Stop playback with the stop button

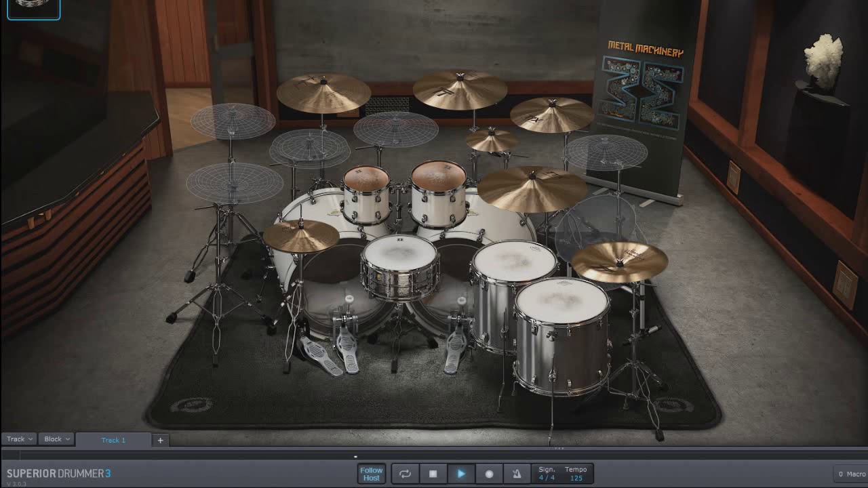(x=433, y=474)
